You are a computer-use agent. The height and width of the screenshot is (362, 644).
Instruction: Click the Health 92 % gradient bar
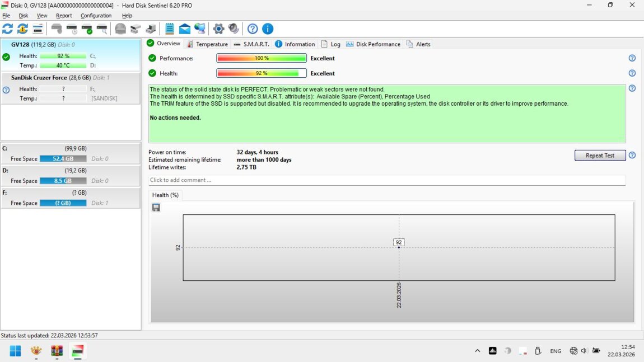[x=262, y=73]
